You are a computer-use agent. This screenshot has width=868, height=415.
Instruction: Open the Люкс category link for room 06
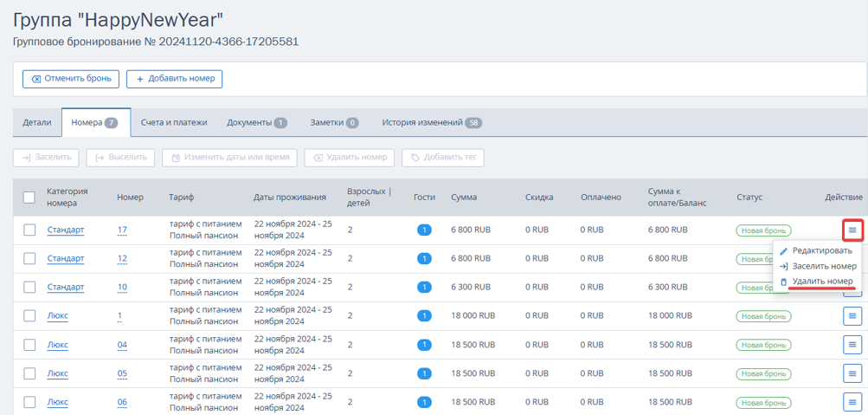tap(58, 402)
